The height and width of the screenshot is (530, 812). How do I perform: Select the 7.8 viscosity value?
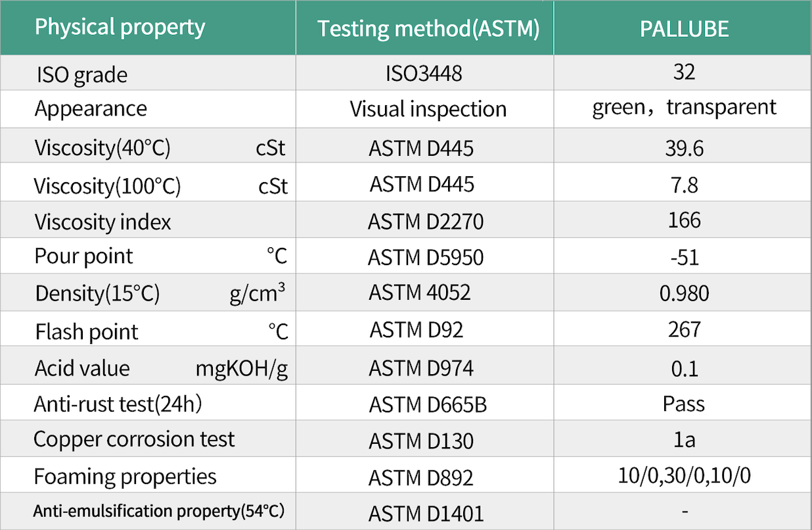click(684, 185)
